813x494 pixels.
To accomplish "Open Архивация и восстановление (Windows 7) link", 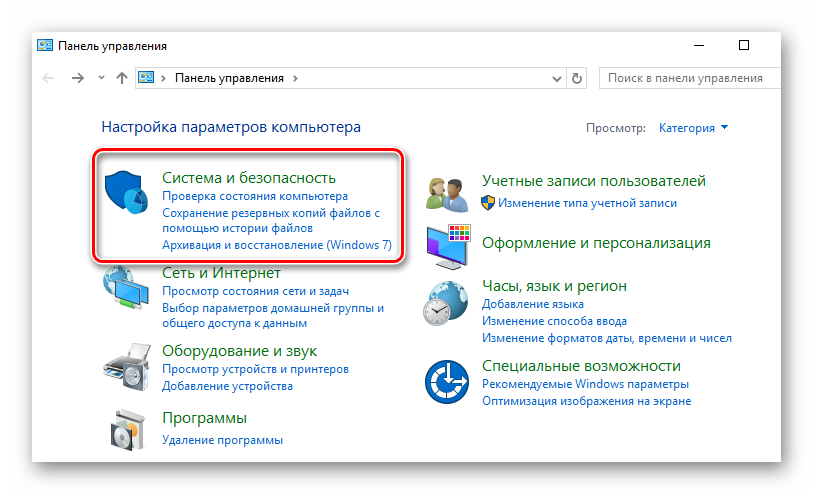I will [276, 245].
